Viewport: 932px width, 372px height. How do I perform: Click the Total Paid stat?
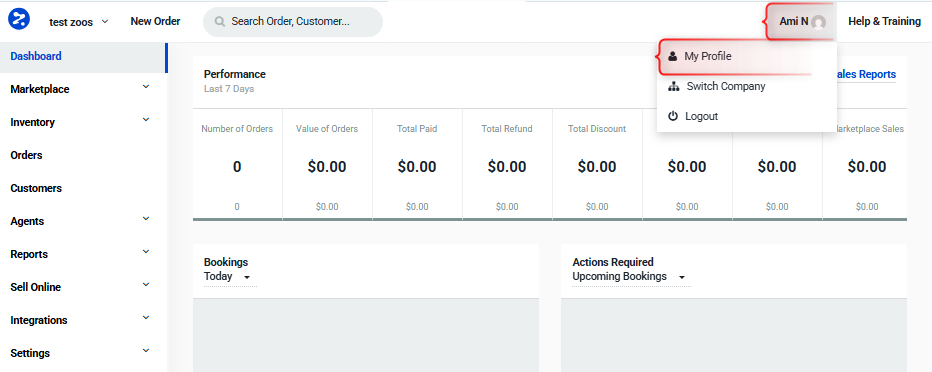click(x=417, y=165)
